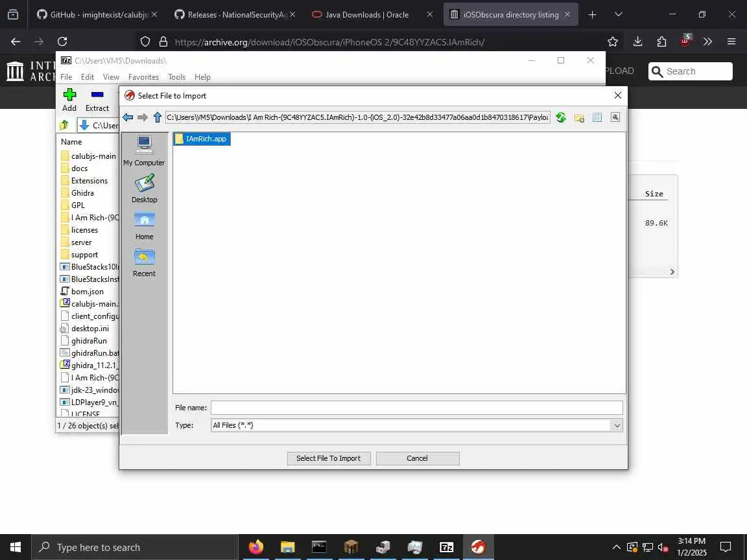Open the uBlock Origin extension icon

click(x=685, y=41)
